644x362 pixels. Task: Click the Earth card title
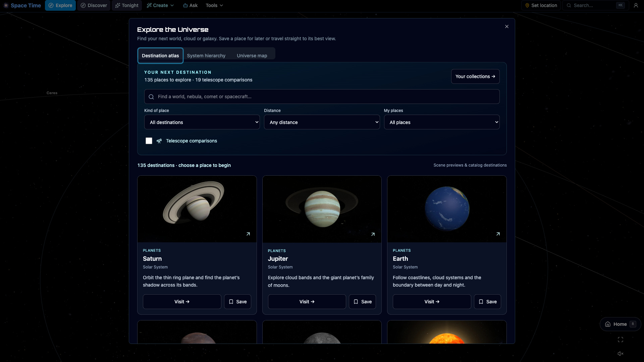coord(400,259)
